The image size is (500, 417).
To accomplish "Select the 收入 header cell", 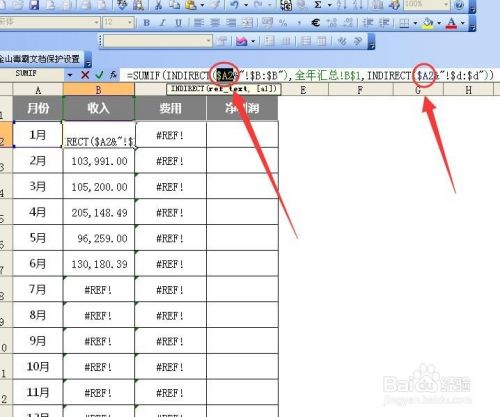I will pyautogui.click(x=99, y=108).
